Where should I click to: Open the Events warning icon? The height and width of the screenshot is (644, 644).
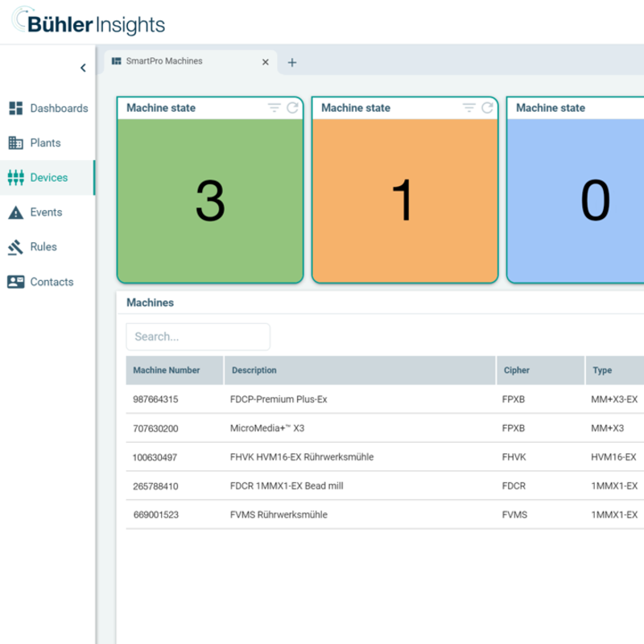point(16,213)
